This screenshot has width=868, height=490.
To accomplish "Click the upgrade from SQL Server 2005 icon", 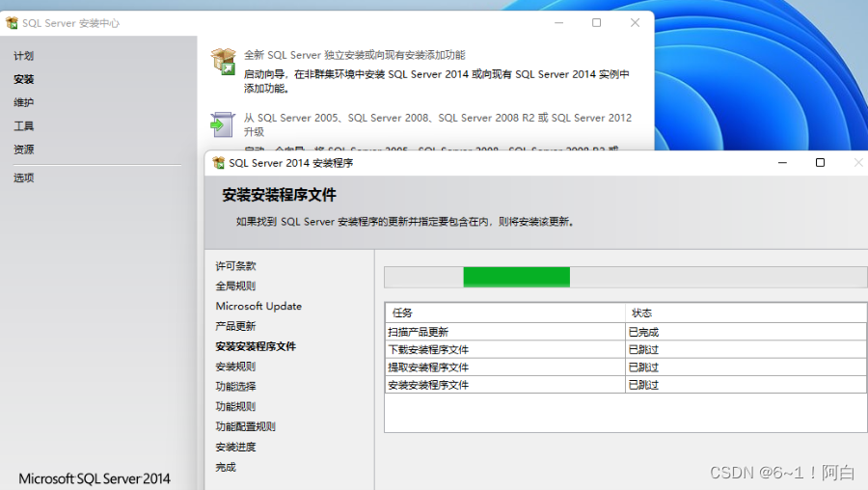I will [x=223, y=124].
